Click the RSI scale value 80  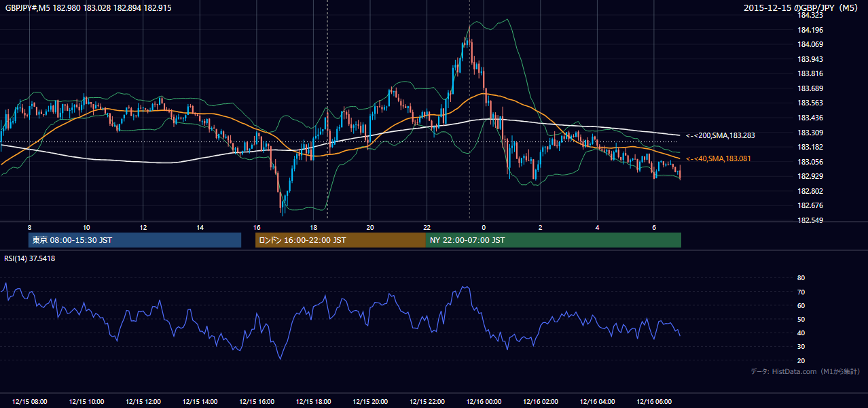(x=801, y=278)
